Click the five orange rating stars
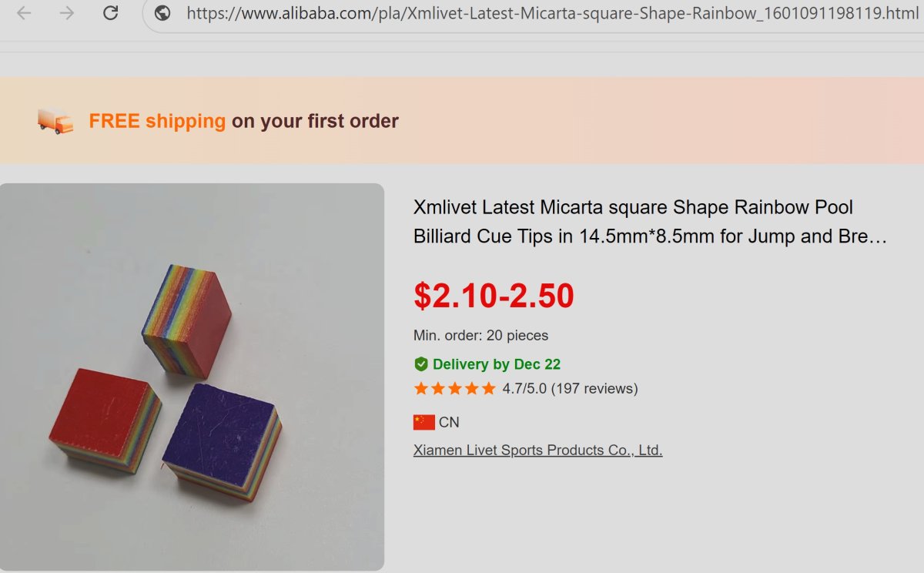Image resolution: width=924 pixels, height=573 pixels. click(x=454, y=389)
